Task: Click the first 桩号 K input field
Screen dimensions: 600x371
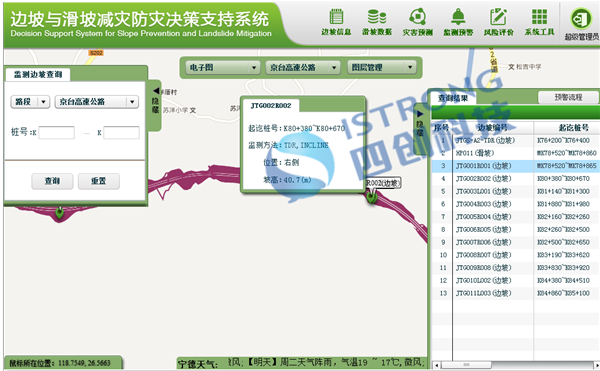Action: click(x=57, y=133)
